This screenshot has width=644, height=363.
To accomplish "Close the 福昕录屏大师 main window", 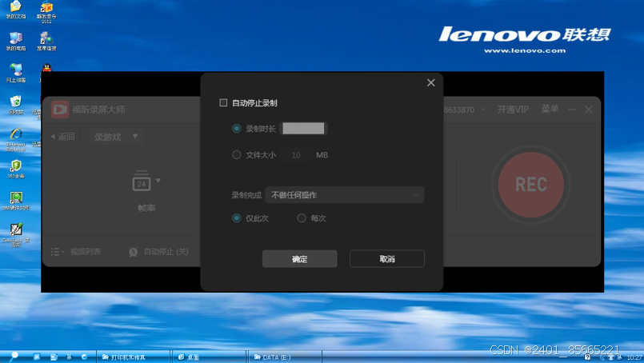I will click(x=589, y=110).
